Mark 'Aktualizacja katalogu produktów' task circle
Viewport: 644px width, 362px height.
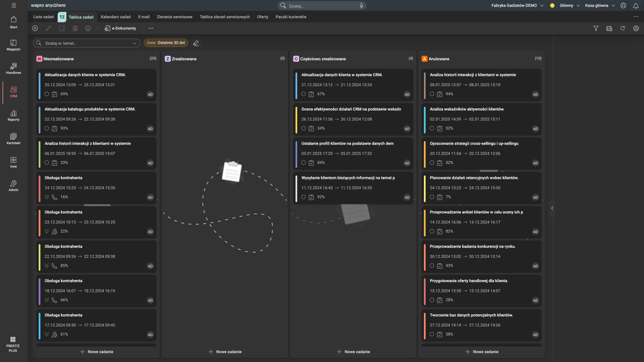pos(46,128)
